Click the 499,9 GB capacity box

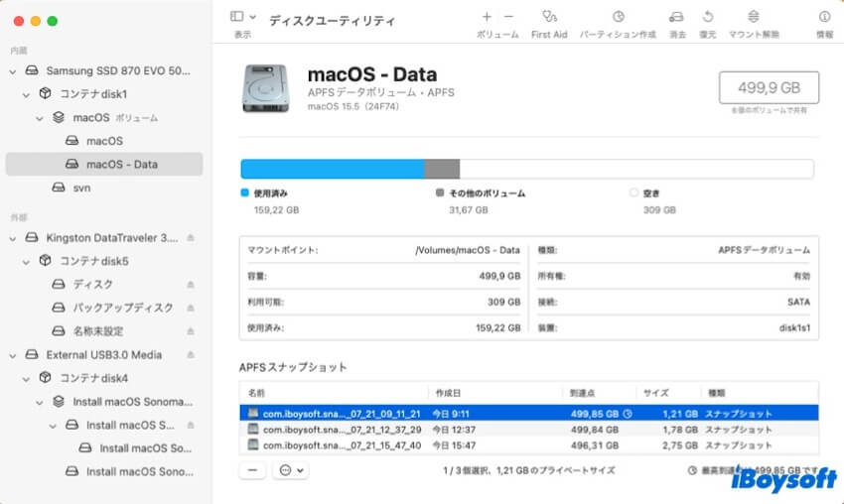pos(769,87)
